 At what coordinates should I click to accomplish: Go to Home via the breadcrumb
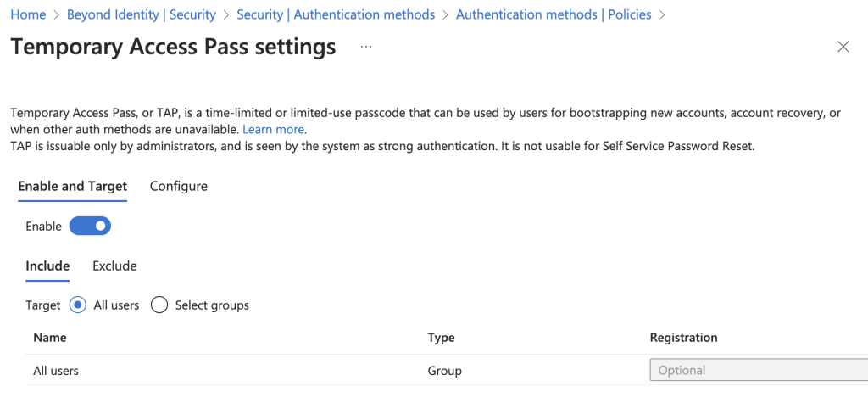28,14
